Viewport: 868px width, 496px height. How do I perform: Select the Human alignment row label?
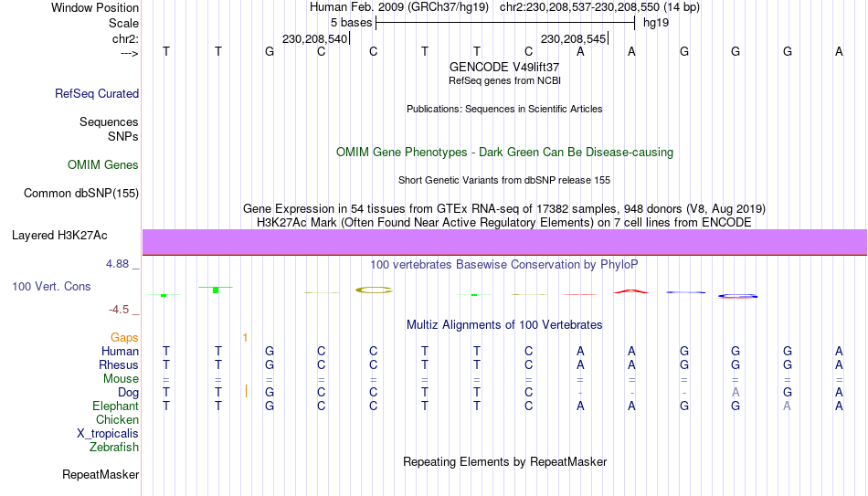[x=120, y=352]
